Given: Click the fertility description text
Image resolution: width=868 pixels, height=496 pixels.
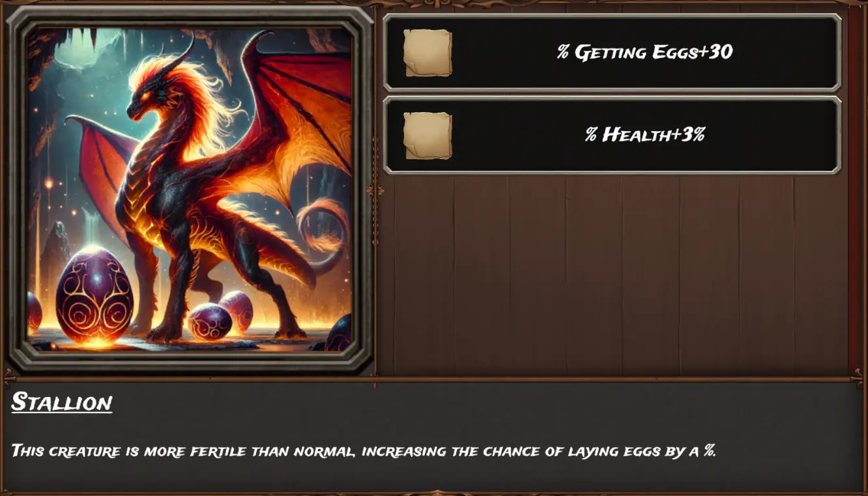Looking at the screenshot, I should pos(364,450).
